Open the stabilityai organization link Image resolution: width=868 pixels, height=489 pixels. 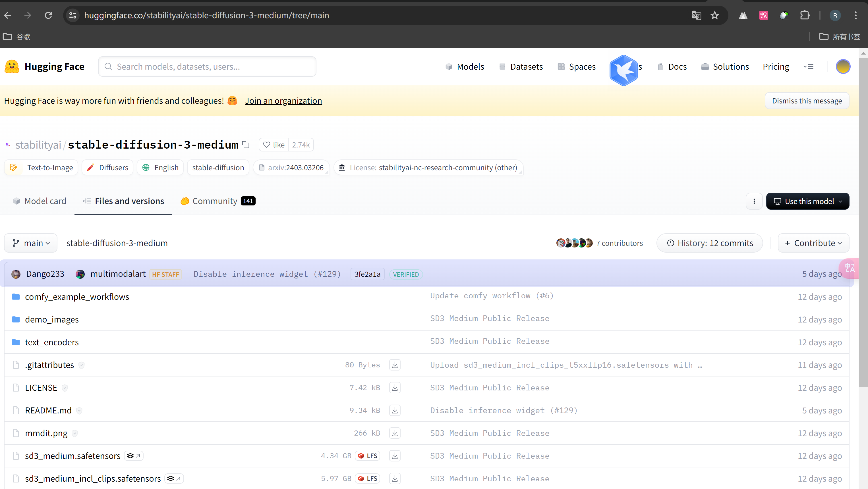(38, 145)
